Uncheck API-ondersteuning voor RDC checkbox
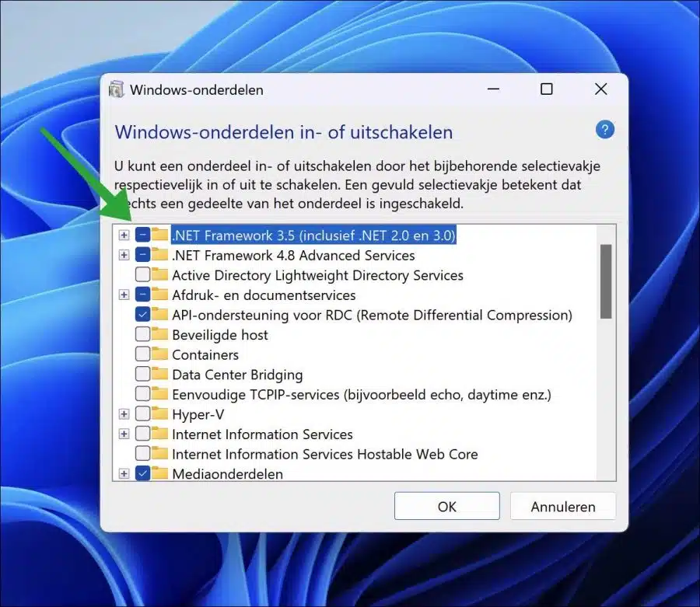The height and width of the screenshot is (607, 700). [142, 315]
